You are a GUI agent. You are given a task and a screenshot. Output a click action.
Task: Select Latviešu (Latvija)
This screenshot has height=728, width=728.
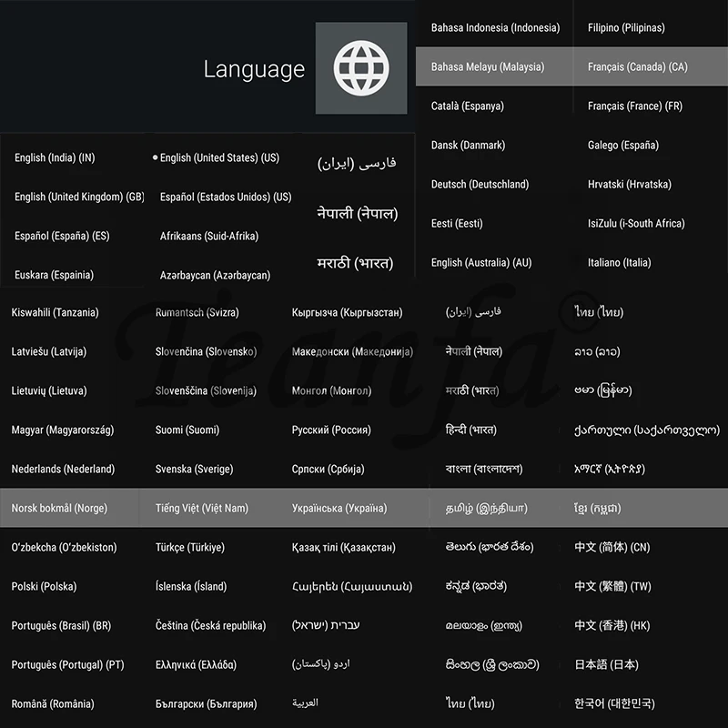[49, 351]
